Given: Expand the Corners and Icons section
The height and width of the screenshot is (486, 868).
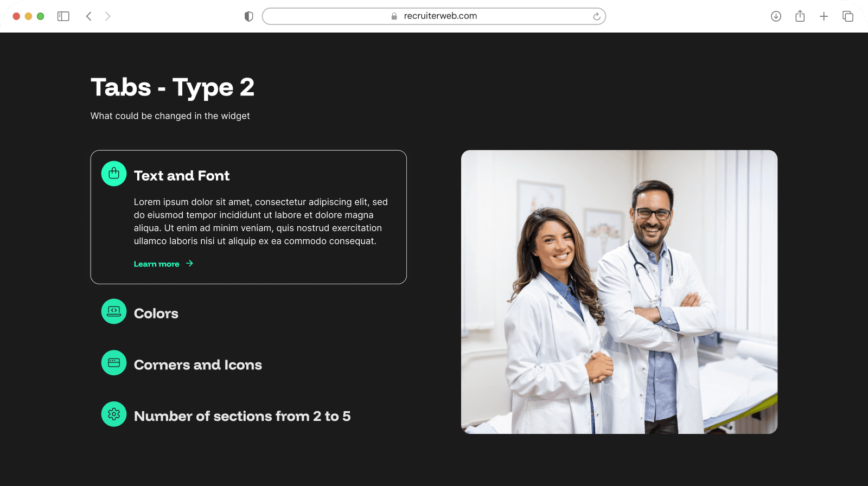Looking at the screenshot, I should (197, 365).
